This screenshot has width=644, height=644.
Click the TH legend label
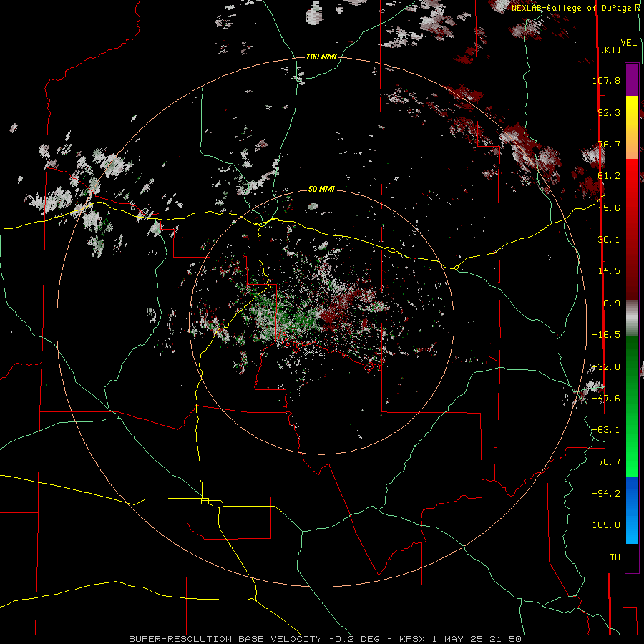[615, 557]
